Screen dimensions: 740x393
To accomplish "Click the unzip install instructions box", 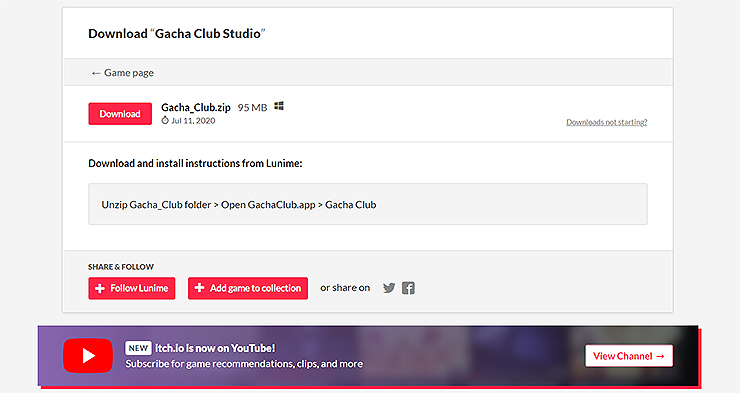I will click(368, 204).
